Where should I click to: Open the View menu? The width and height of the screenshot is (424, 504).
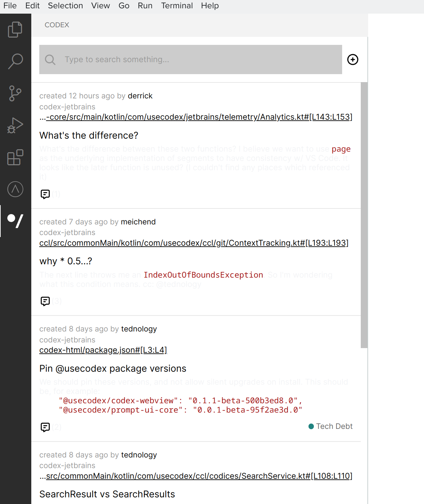101,6
